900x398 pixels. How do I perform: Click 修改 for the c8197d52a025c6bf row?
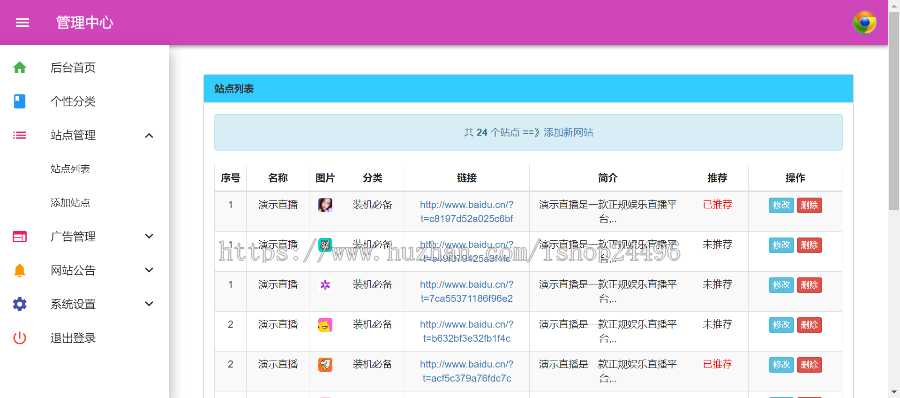781,205
